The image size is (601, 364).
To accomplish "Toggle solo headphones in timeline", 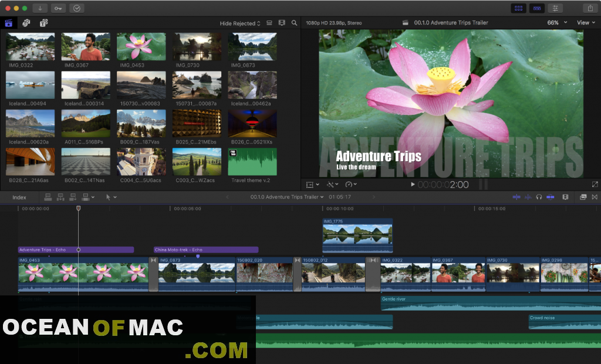I will (x=539, y=197).
